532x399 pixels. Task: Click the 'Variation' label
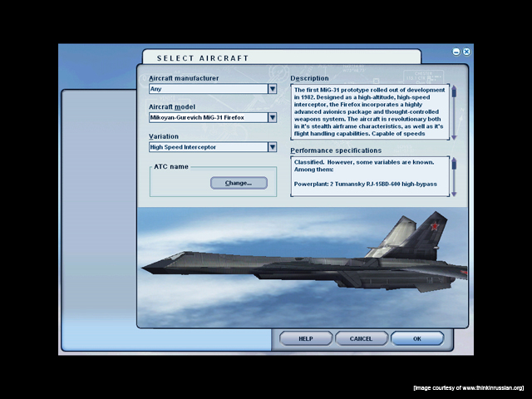click(164, 136)
